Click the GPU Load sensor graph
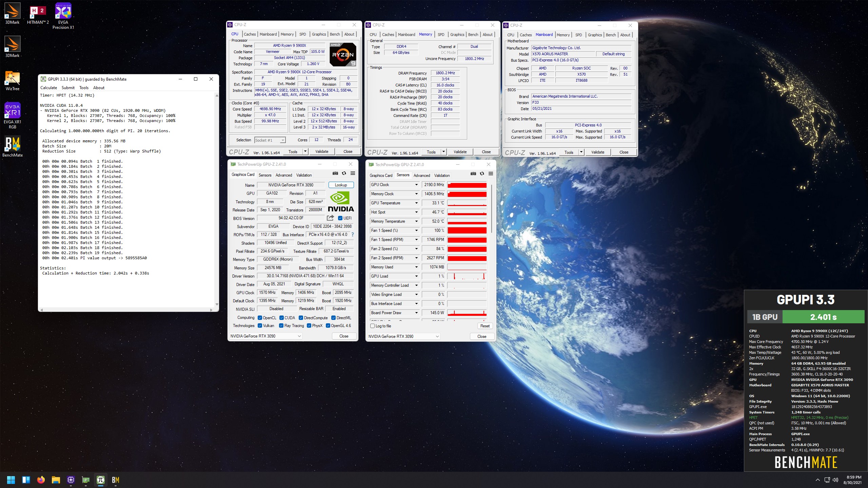The width and height of the screenshot is (868, 488). tap(467, 276)
